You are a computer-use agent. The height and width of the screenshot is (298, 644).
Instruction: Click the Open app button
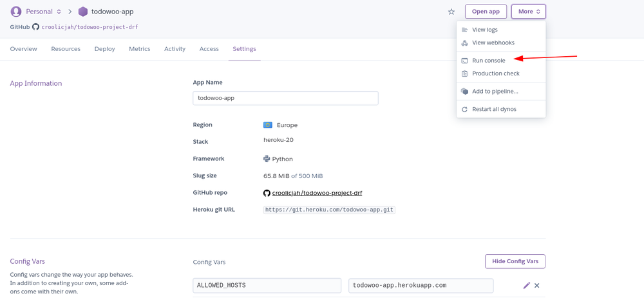486,12
